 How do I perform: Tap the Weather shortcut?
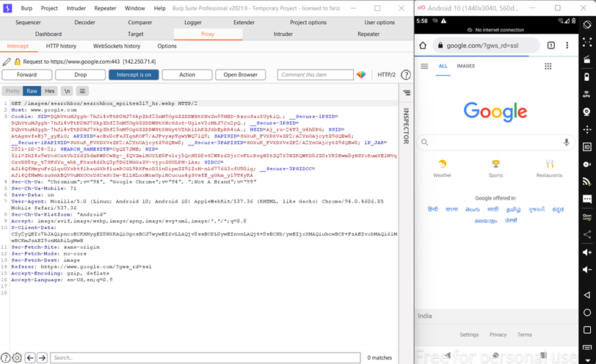pyautogui.click(x=442, y=169)
